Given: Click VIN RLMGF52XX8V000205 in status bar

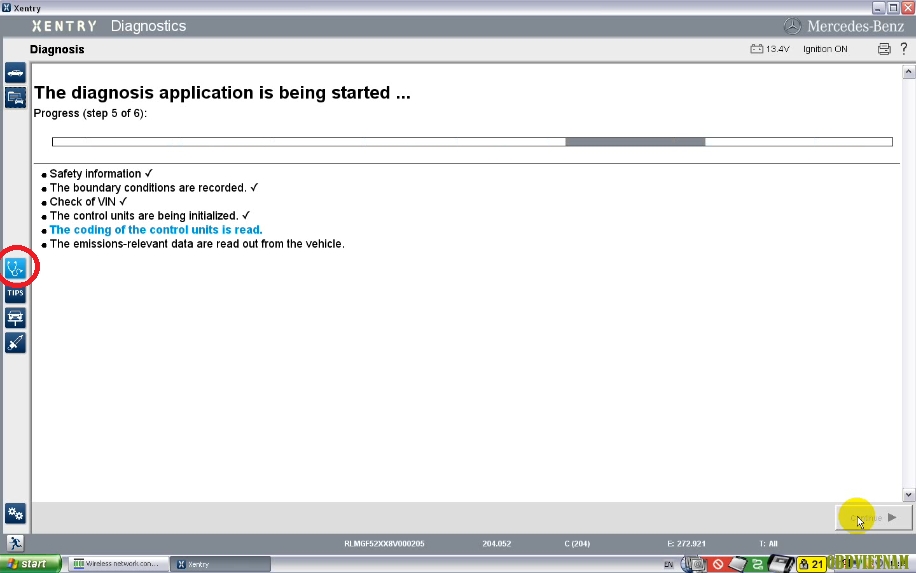Looking at the screenshot, I should click(x=384, y=544).
